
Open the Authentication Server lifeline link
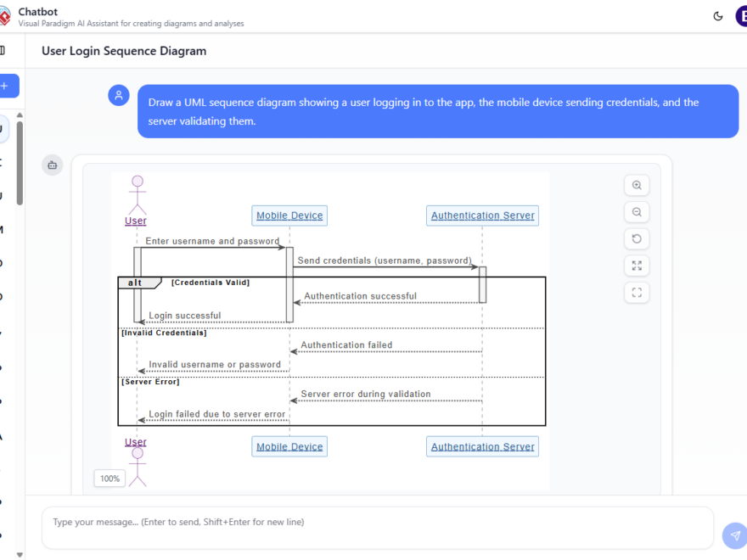(x=482, y=216)
